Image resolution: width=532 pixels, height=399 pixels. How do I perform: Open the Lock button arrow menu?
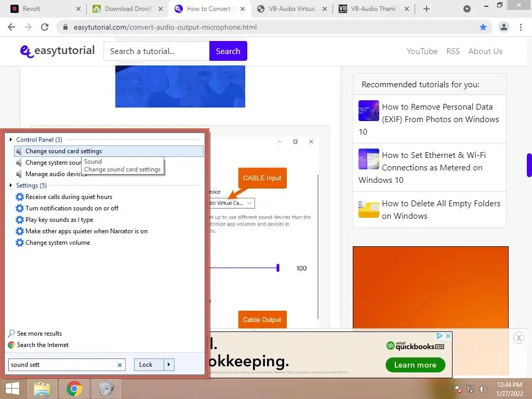(x=169, y=364)
